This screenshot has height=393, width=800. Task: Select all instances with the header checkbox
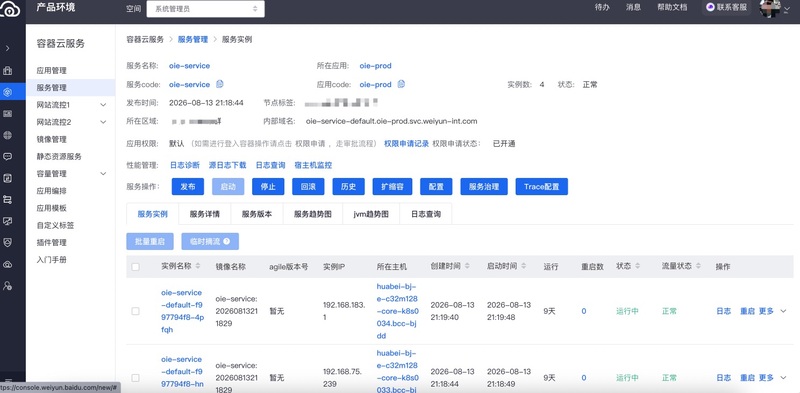click(135, 266)
